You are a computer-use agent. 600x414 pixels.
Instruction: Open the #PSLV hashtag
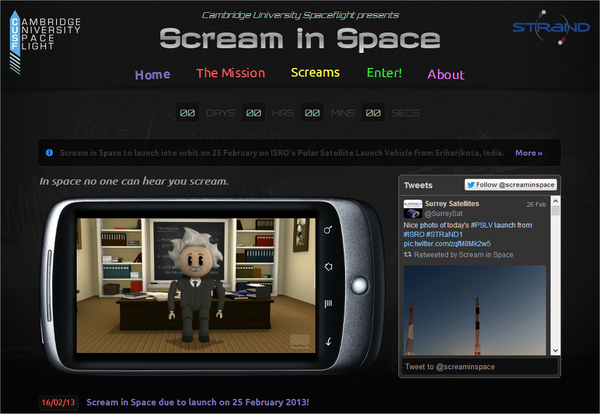[x=481, y=225]
